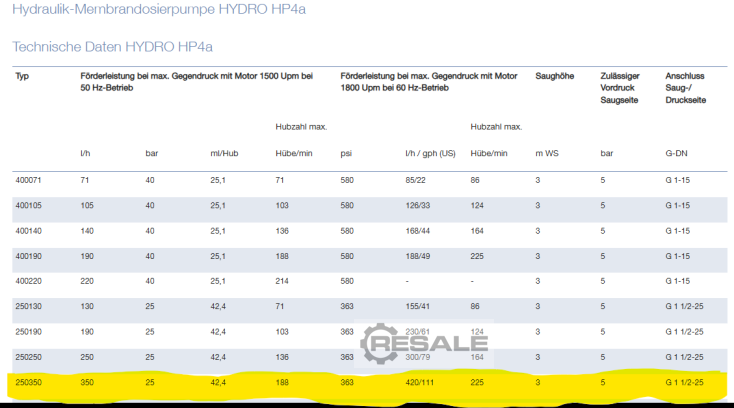The height and width of the screenshot is (408, 734).
Task: Click value '420/111' in highlighted row
Action: coord(419,382)
